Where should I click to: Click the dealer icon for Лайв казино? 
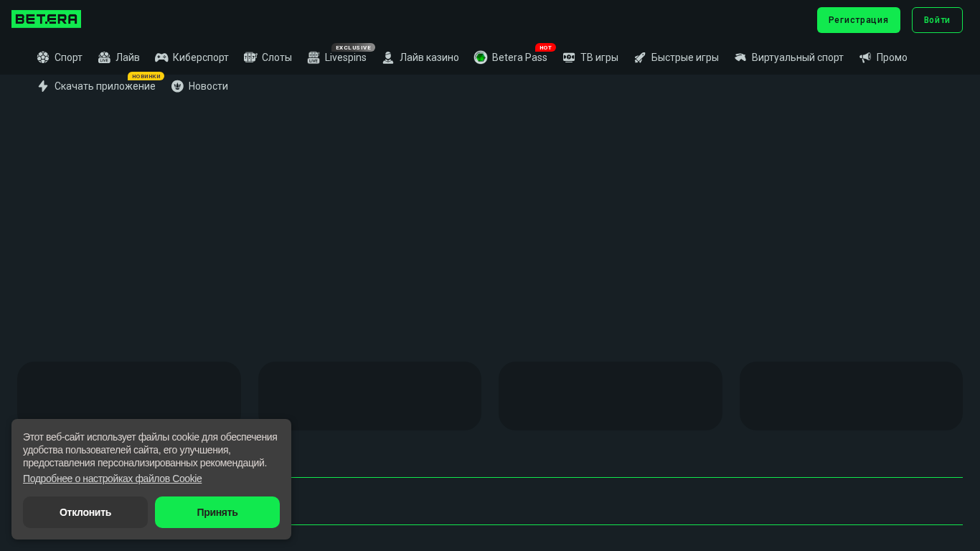[388, 57]
